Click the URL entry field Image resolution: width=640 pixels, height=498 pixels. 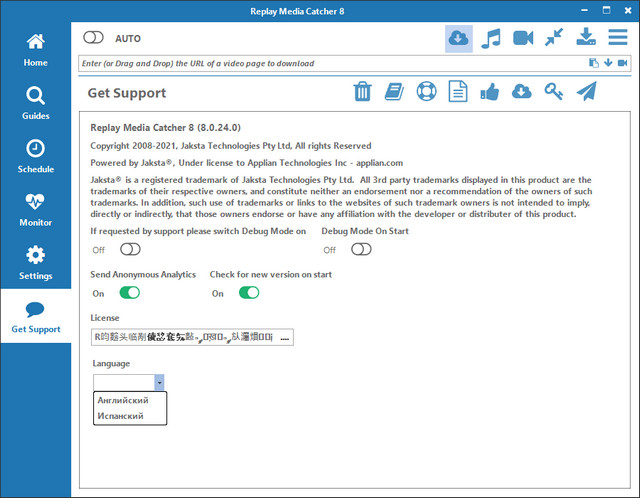click(330, 63)
